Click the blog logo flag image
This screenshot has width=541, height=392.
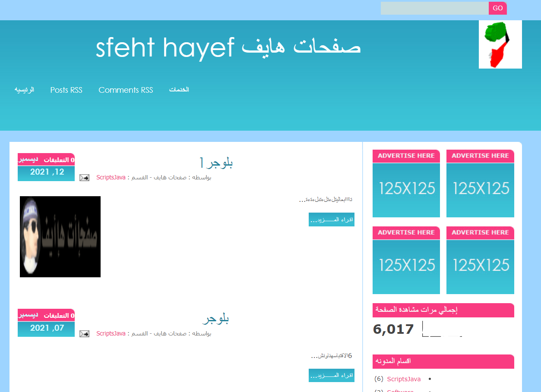point(500,44)
